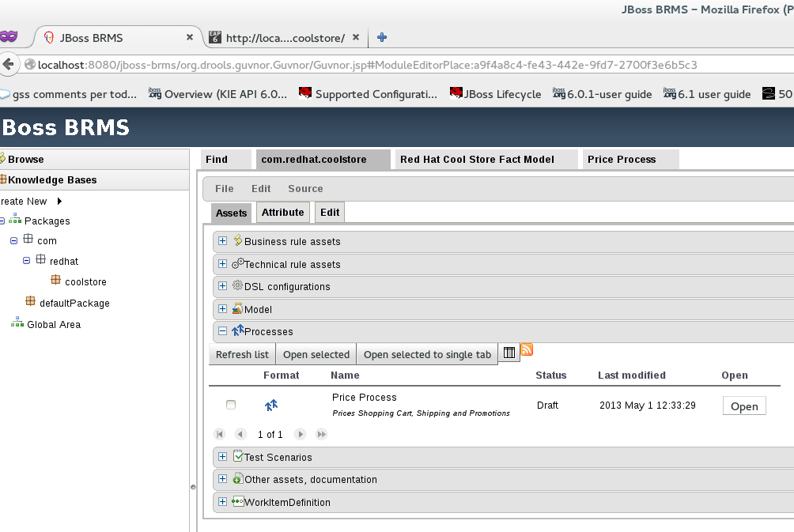The width and height of the screenshot is (794, 532).
Task: Select the Assets sub-tab
Action: [232, 213]
